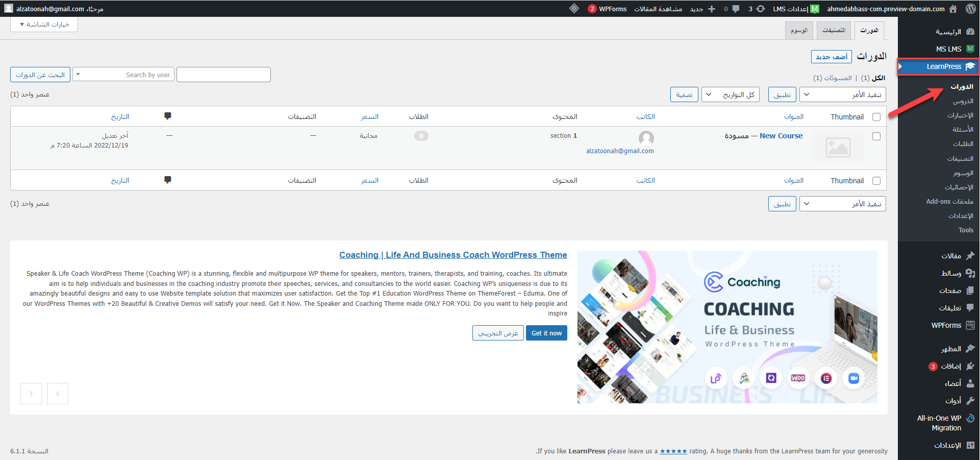Tick the select-all checkbox in table header
Screen dimensions: 980x460
876,117
